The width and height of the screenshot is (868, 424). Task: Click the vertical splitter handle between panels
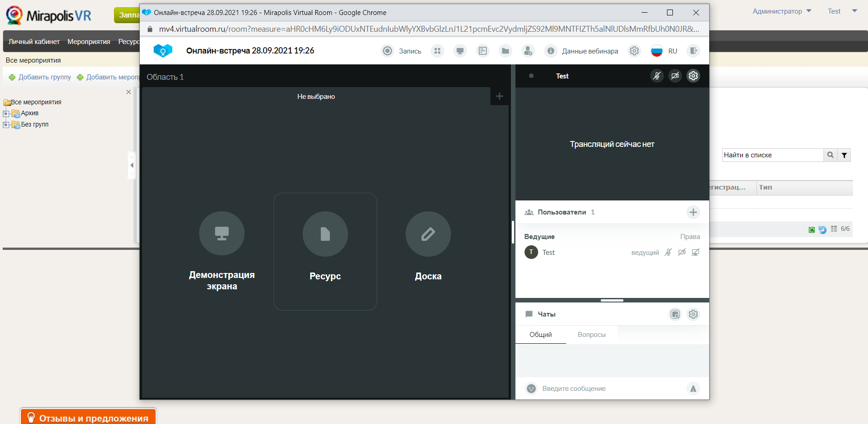point(513,232)
